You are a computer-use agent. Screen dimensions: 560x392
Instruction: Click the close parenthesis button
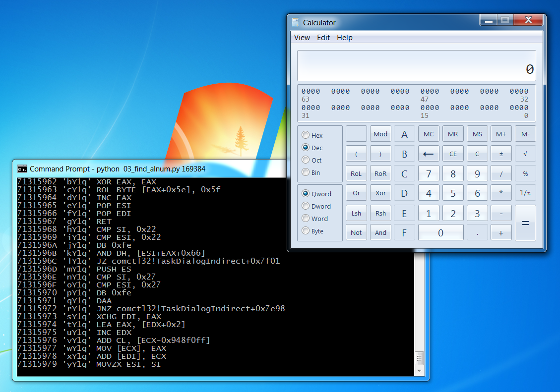pos(380,154)
